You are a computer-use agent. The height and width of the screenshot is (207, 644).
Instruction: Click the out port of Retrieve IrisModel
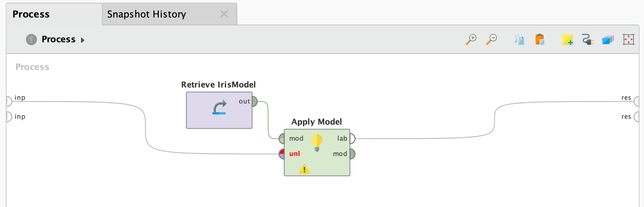254,101
